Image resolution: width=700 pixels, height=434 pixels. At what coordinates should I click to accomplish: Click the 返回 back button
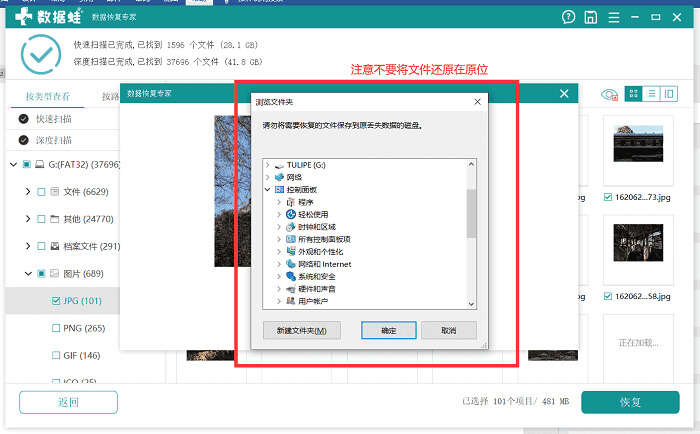(68, 402)
